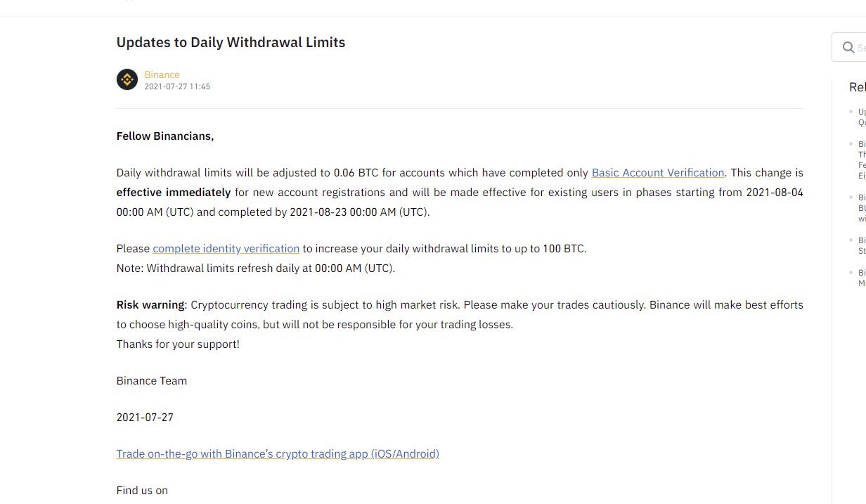Click the 2021-07-27 11:45 publish timestamp
The width and height of the screenshot is (866, 504).
pyautogui.click(x=177, y=87)
